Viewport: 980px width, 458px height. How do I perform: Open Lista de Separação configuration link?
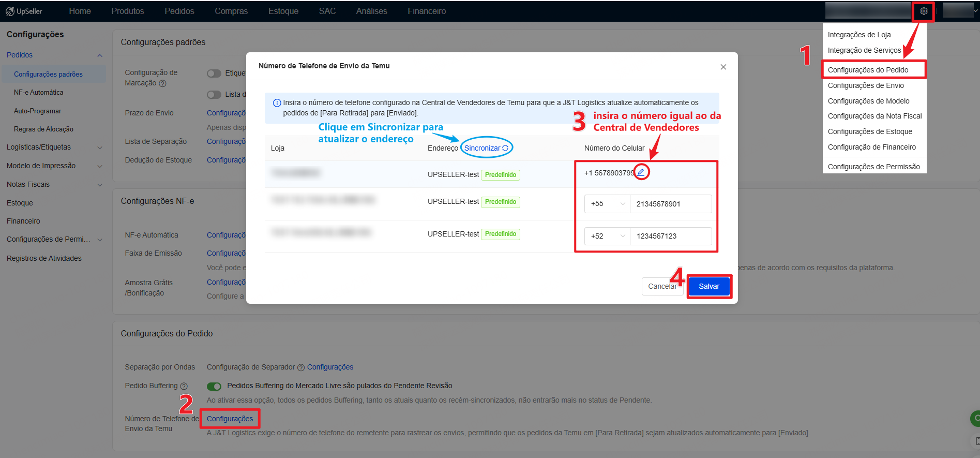[227, 141]
